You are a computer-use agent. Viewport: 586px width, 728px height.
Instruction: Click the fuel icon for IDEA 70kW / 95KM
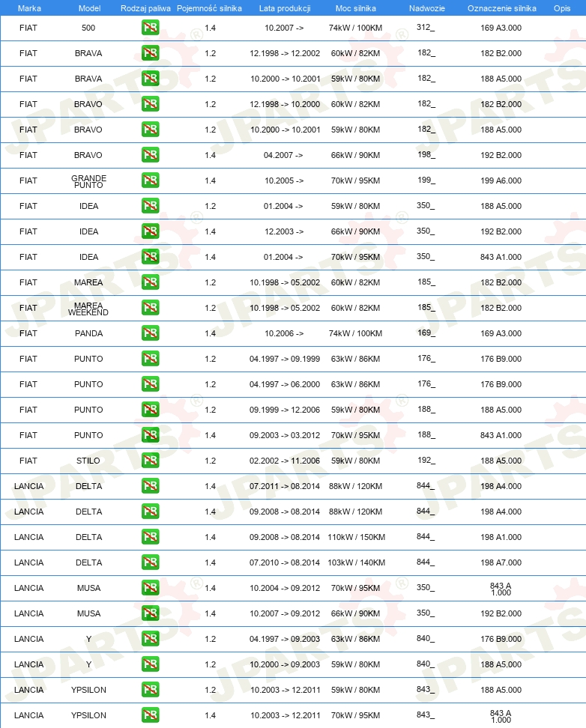[150, 257]
